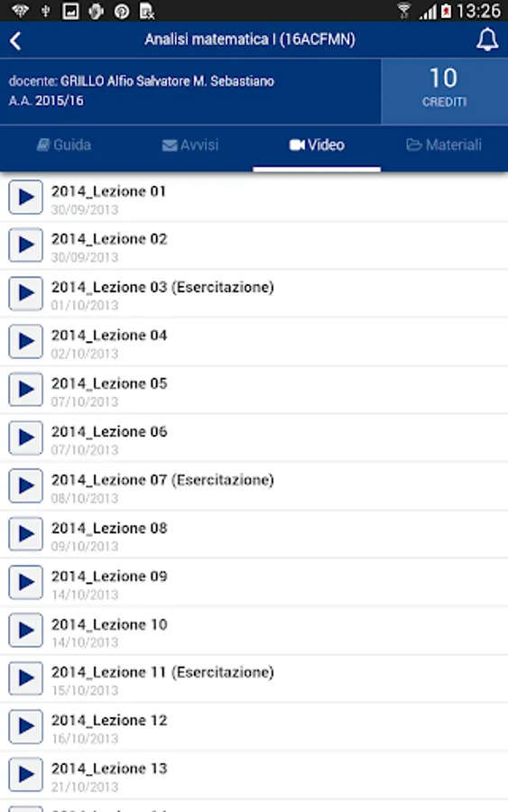
Task: Go to the Materiali tab
Action: point(444,145)
